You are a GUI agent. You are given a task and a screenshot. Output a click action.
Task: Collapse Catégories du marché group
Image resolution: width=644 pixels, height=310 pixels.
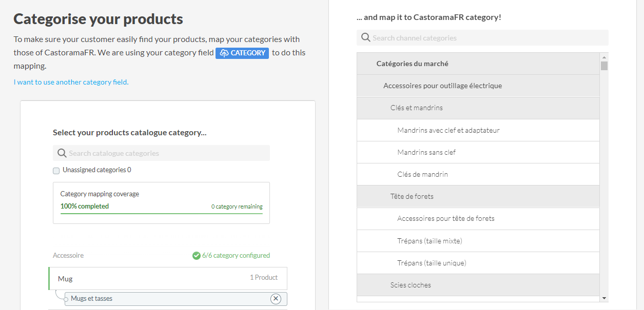tap(412, 64)
